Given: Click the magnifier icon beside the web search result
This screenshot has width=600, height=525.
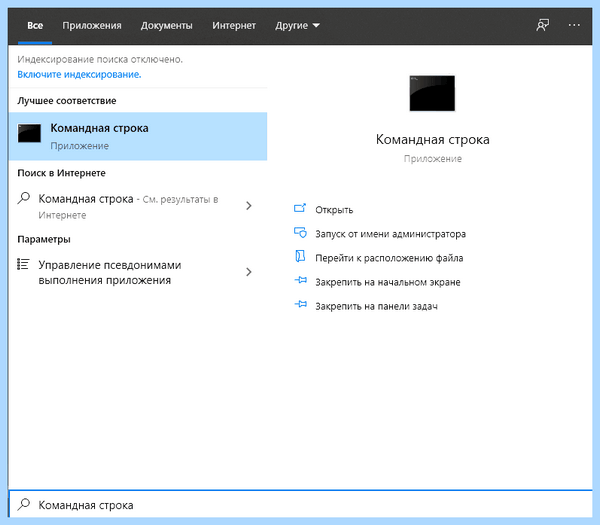Looking at the screenshot, I should [x=24, y=199].
